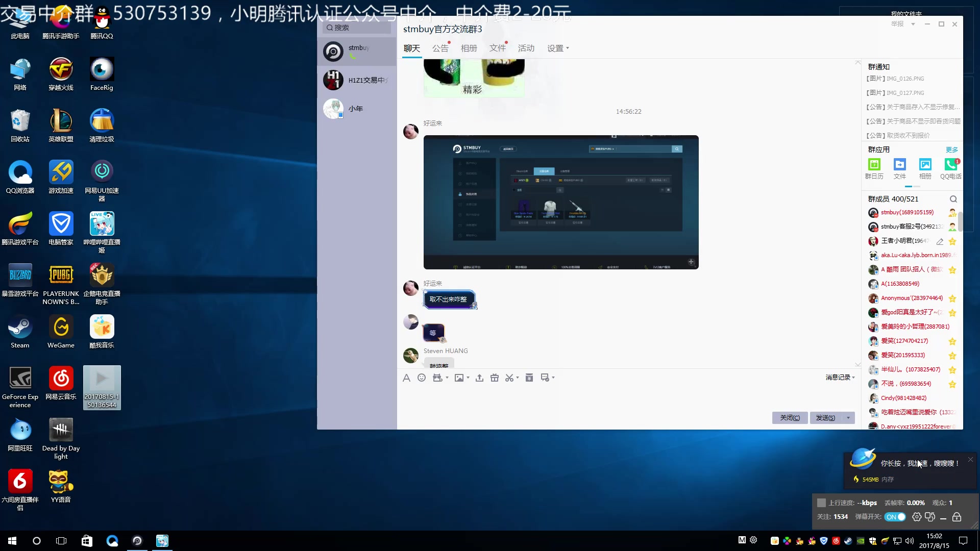Screen dimensions: 980x551
Task: Open the group Album (相册) app icon
Action: [x=925, y=168]
